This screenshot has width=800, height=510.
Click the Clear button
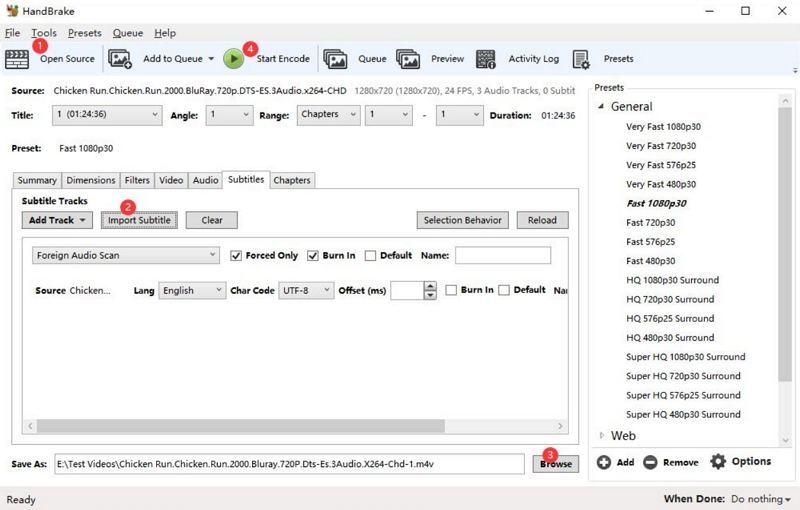pyautogui.click(x=212, y=220)
